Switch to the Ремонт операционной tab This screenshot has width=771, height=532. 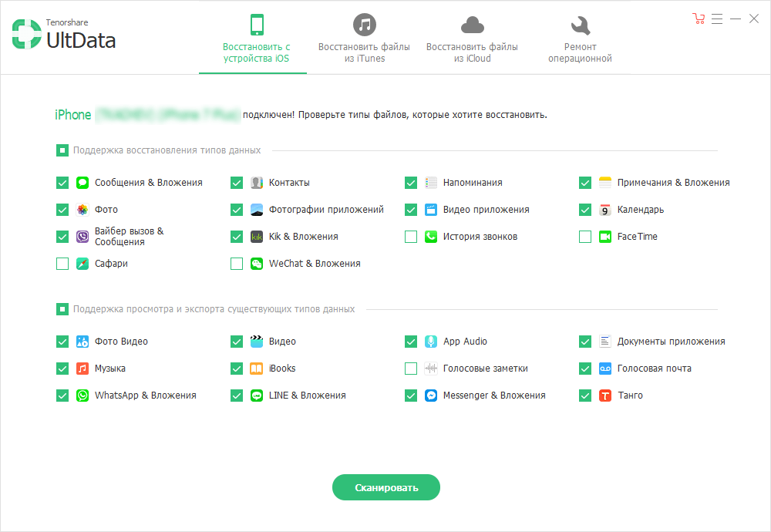coord(580,39)
